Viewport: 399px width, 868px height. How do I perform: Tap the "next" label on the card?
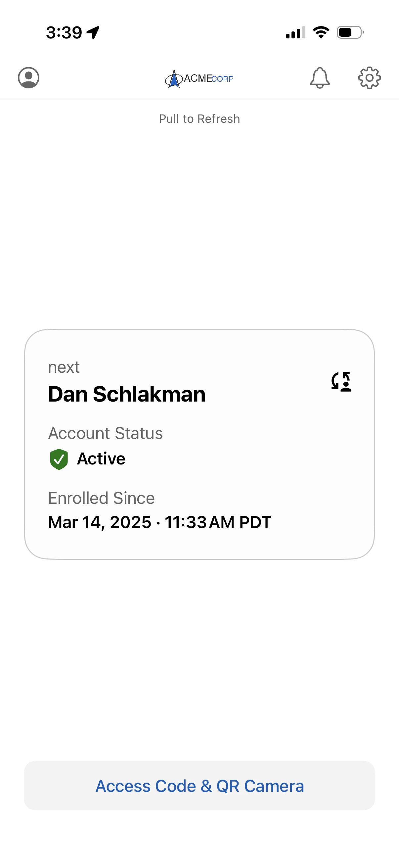click(64, 367)
